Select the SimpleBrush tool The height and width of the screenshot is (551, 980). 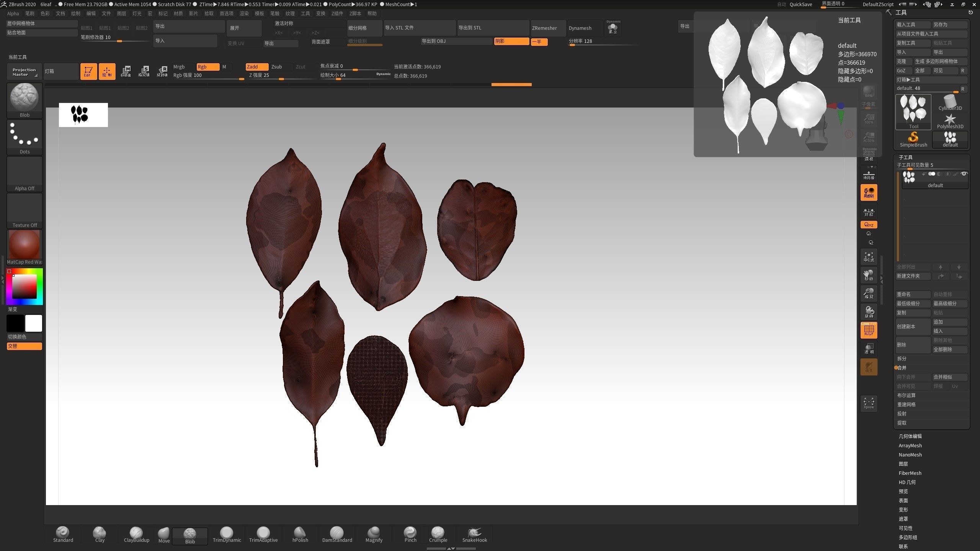pyautogui.click(x=913, y=140)
